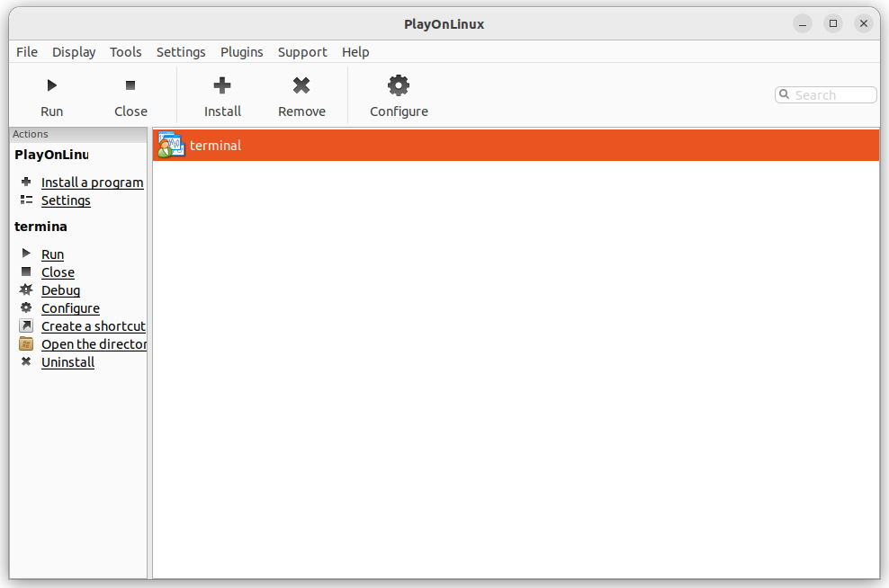Focus the Search input field
The image size is (889, 588).
pyautogui.click(x=825, y=94)
